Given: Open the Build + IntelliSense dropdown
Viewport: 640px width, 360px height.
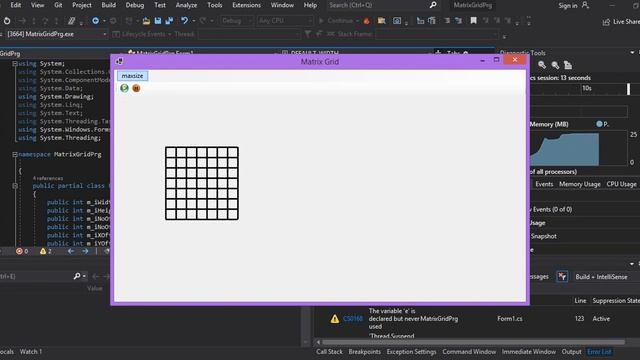Looking at the screenshot, I should point(606,277).
